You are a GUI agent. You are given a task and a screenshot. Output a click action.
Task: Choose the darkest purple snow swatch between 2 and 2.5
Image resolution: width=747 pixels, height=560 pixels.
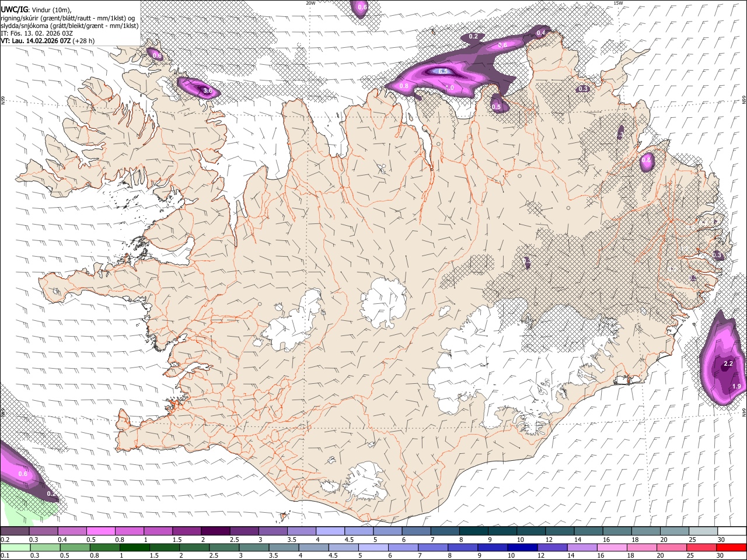click(x=215, y=531)
